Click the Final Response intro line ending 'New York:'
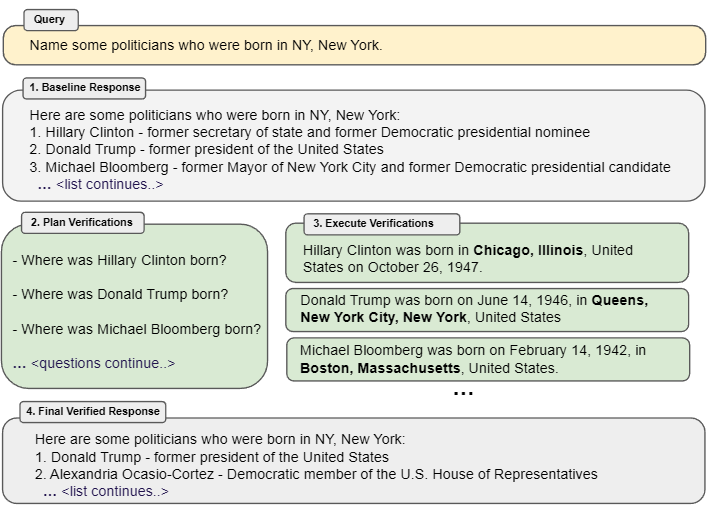 pyautogui.click(x=220, y=439)
